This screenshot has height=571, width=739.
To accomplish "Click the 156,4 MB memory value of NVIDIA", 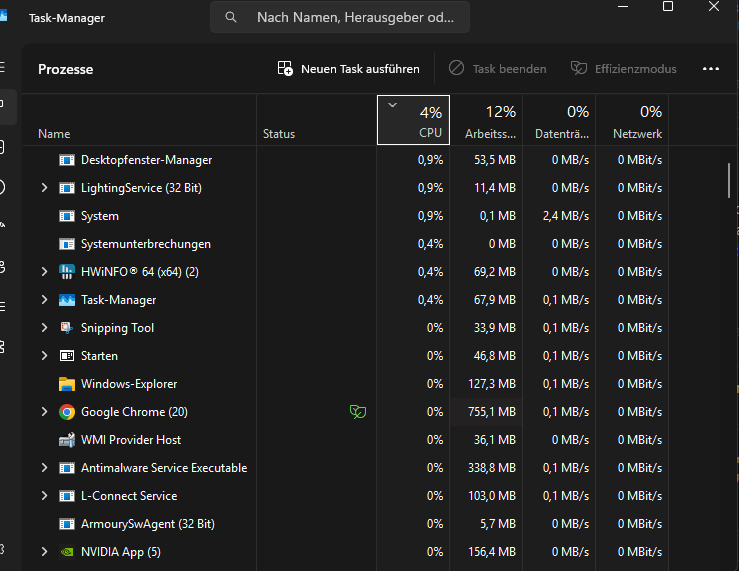I will tap(492, 552).
